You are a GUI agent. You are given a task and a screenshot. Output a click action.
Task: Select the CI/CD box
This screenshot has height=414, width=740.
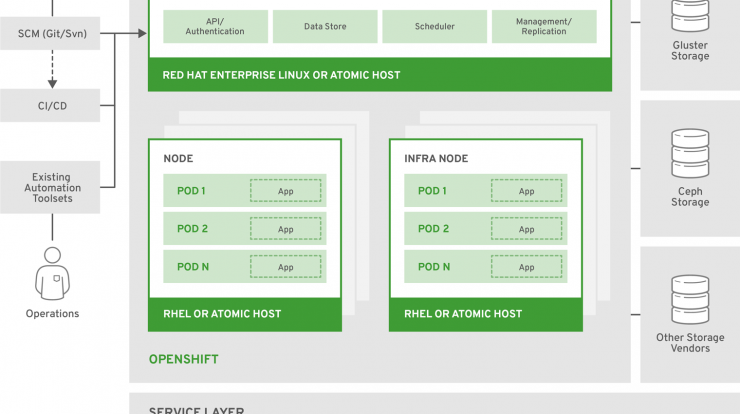click(x=50, y=106)
